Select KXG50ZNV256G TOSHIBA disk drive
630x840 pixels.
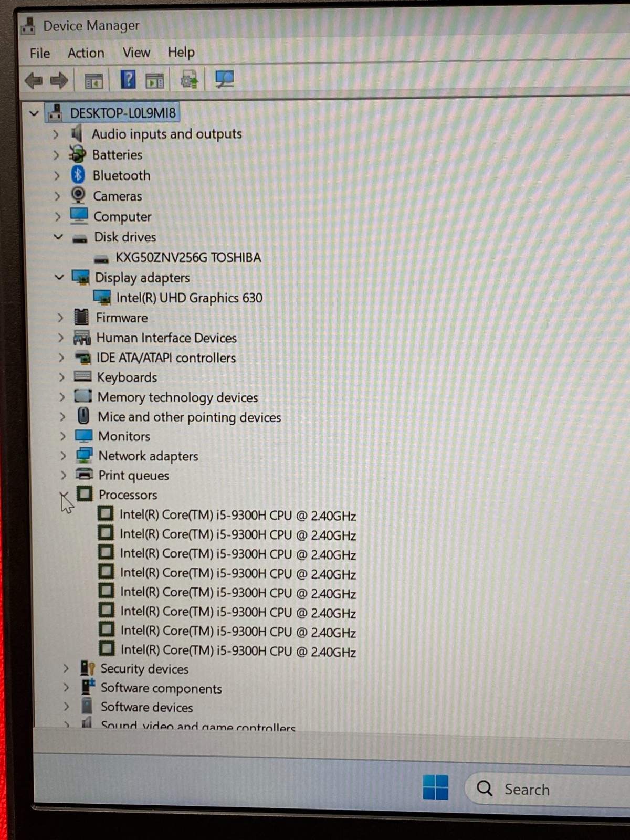coord(188,257)
